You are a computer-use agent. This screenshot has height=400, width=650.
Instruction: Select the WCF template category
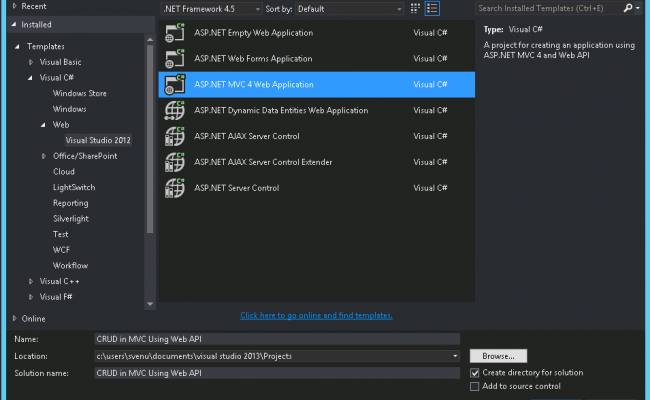[61, 250]
